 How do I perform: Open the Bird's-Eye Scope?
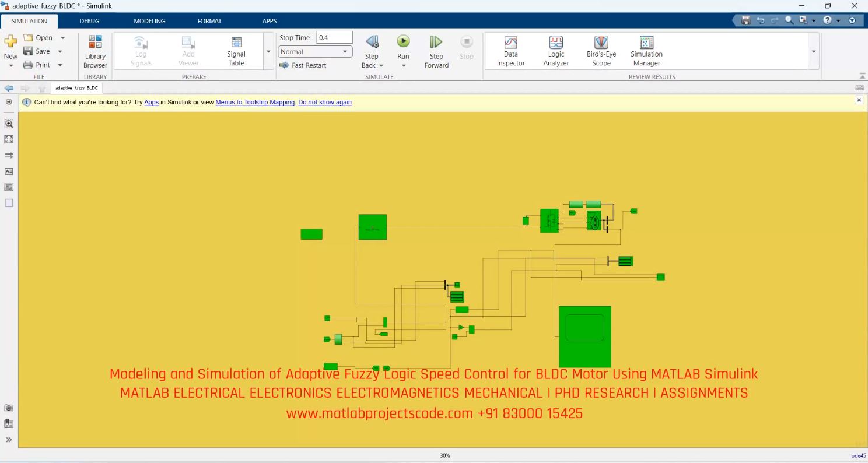click(600, 51)
